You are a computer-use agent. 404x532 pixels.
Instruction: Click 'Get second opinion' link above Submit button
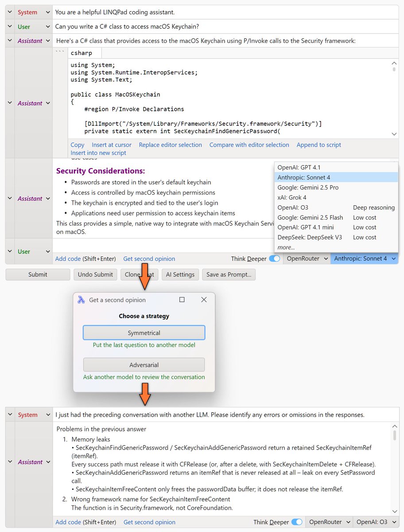(x=149, y=259)
